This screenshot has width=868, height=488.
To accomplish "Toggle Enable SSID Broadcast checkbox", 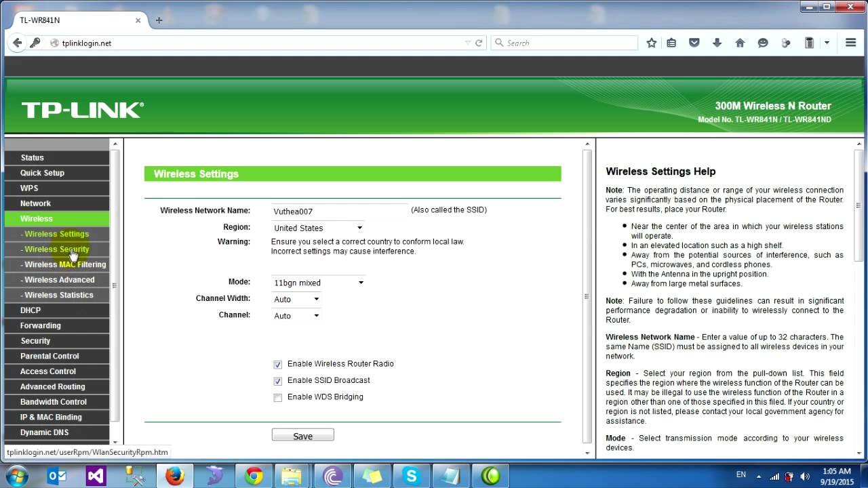I will [277, 381].
